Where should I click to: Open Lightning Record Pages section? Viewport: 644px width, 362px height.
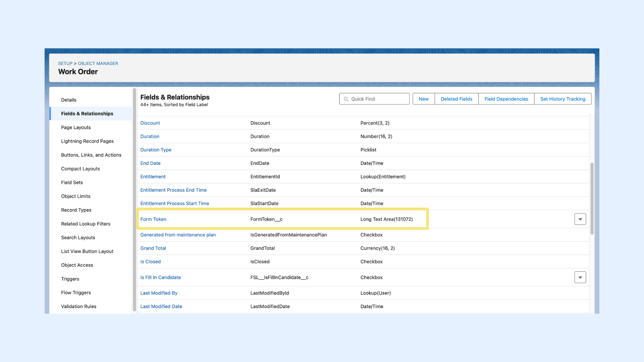[87, 141]
